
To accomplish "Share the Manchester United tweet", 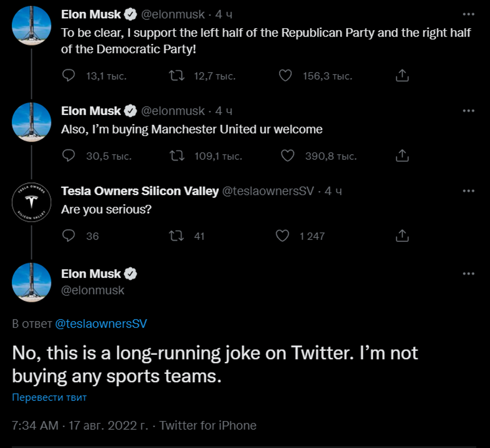I will pos(402,156).
